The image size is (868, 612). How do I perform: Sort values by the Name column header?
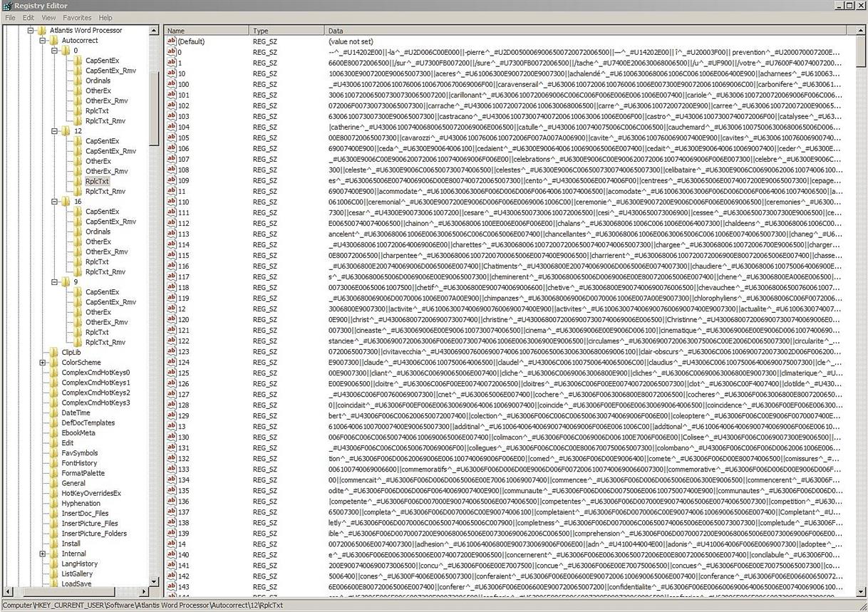click(207, 31)
